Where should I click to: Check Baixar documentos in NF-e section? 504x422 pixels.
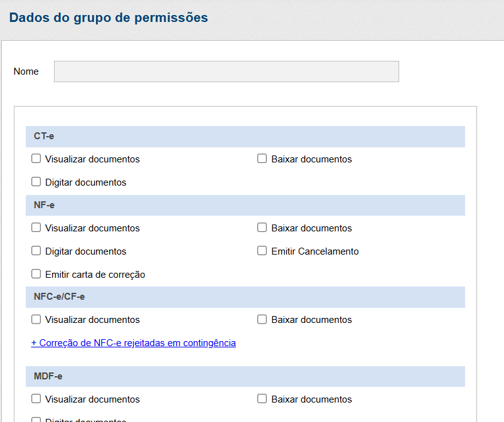click(x=262, y=228)
